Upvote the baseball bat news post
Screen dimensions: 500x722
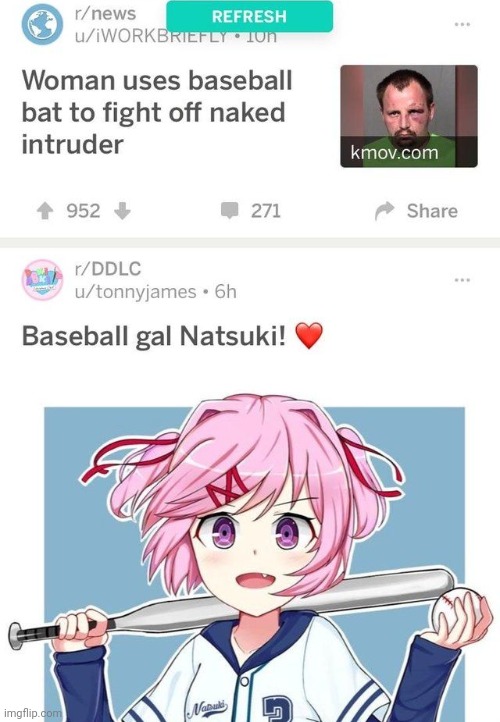pyautogui.click(x=45, y=211)
